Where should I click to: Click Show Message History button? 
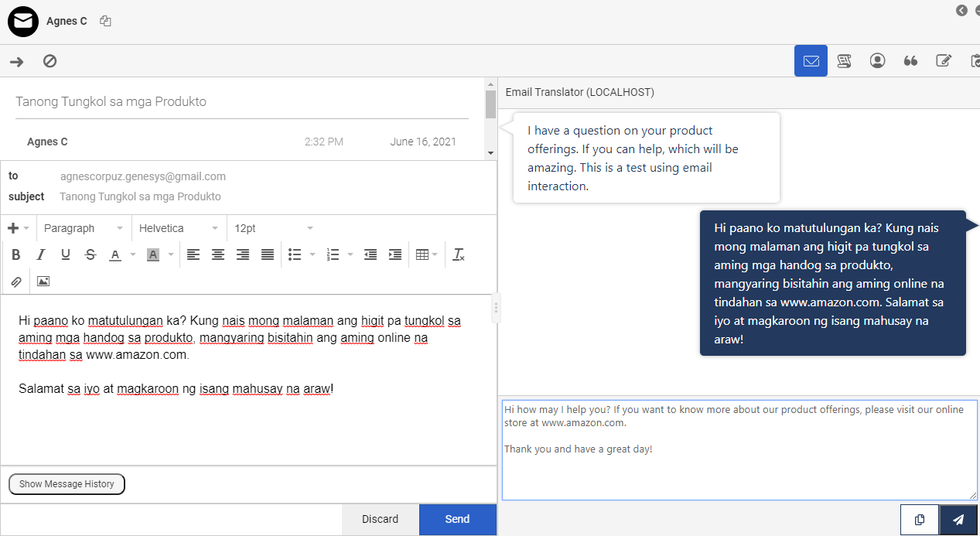click(x=67, y=484)
